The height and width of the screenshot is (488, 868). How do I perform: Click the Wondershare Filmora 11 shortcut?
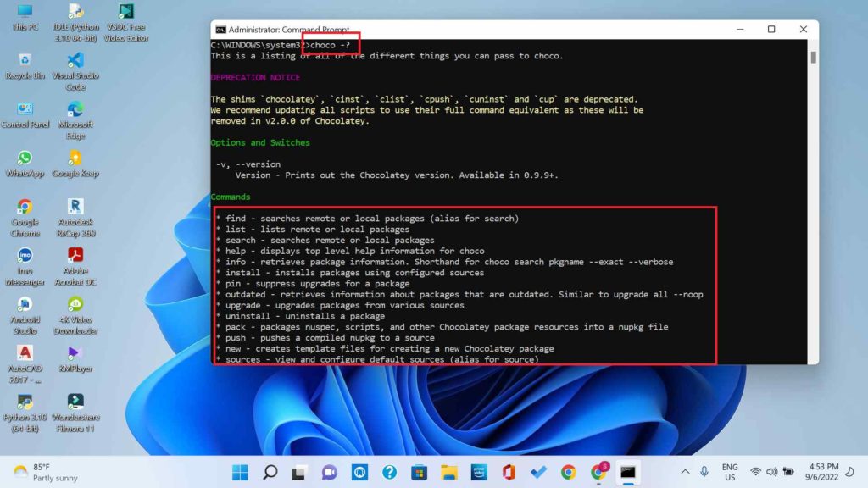click(x=75, y=413)
